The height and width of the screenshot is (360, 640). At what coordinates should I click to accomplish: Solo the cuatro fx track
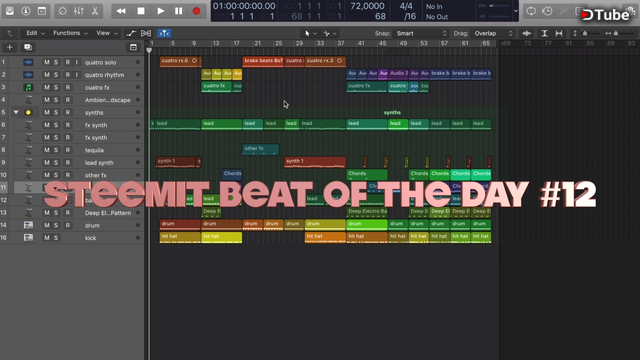[x=56, y=87]
